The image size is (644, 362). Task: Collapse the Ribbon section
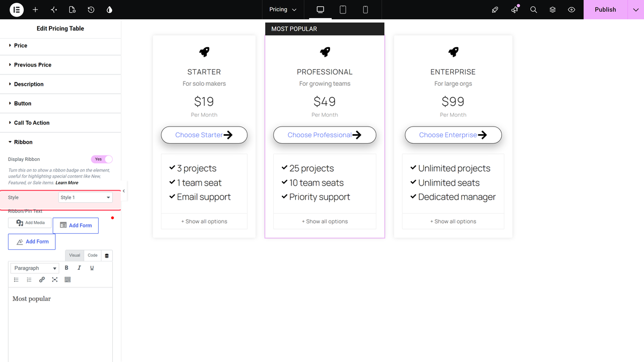click(61, 142)
